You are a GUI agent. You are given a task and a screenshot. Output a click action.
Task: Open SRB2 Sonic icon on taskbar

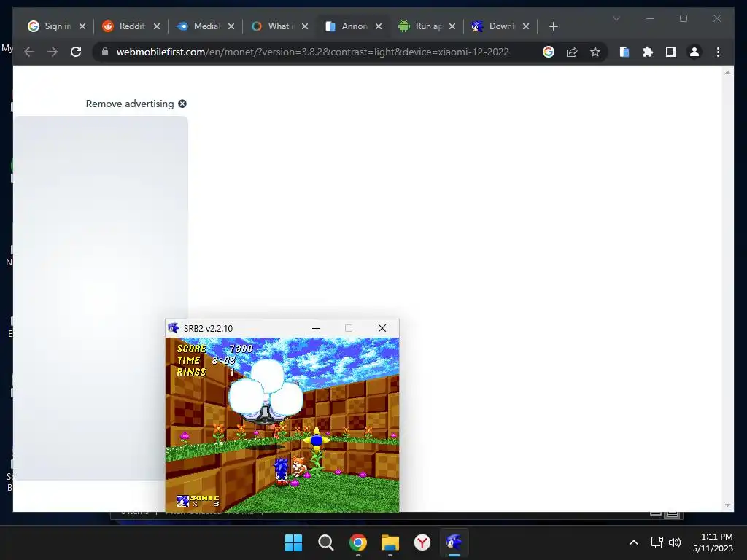tap(454, 542)
